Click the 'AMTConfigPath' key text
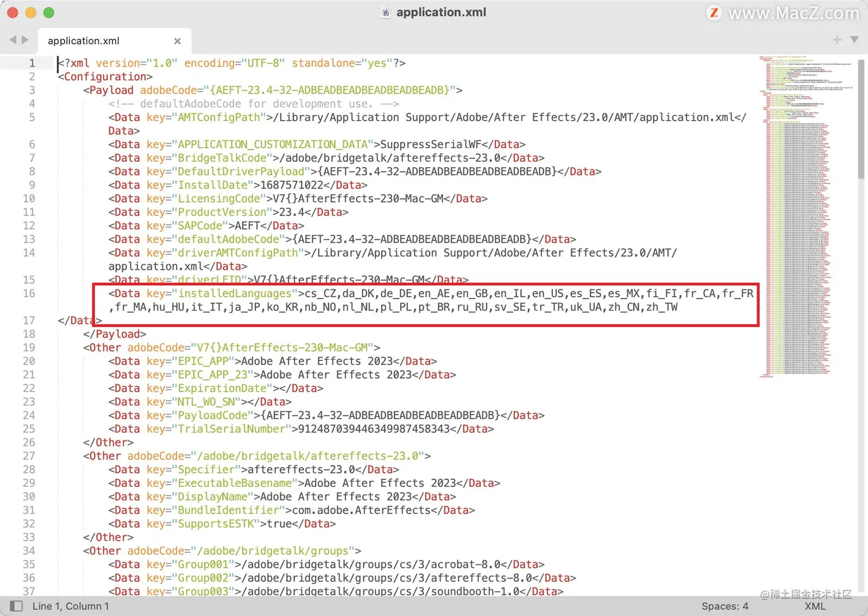The height and width of the screenshot is (616, 868). tap(219, 117)
